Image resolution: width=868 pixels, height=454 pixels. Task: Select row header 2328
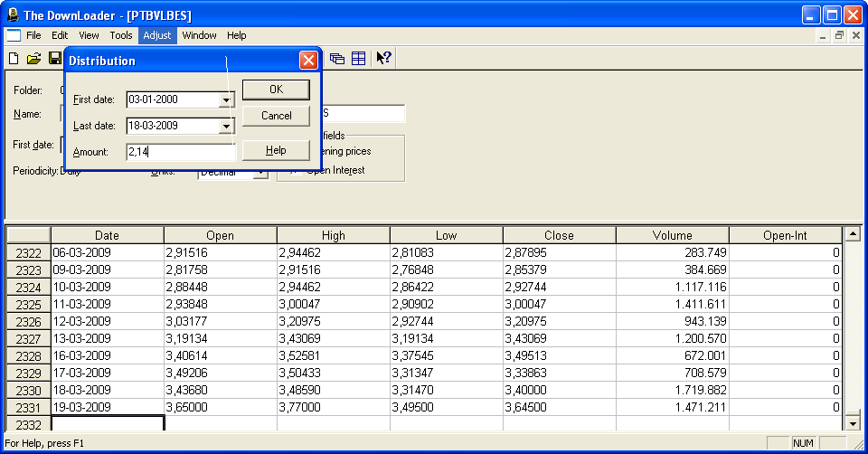[x=28, y=356]
